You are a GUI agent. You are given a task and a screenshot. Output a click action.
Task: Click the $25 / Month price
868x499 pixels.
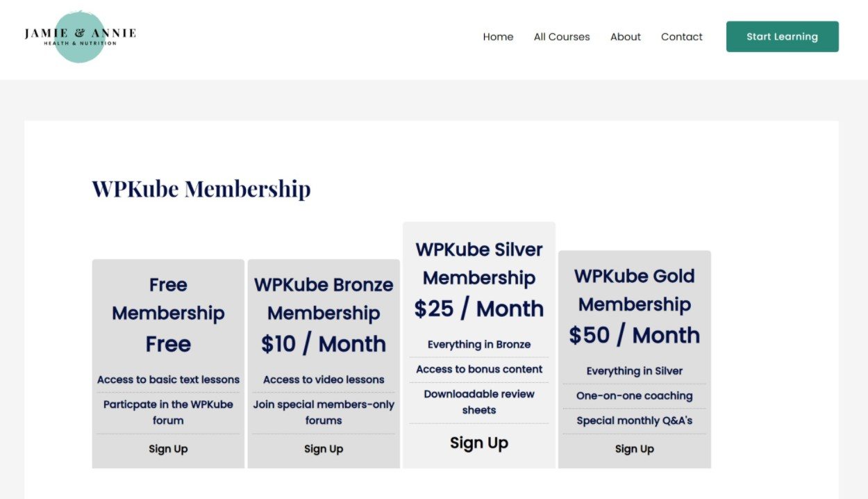coord(479,309)
